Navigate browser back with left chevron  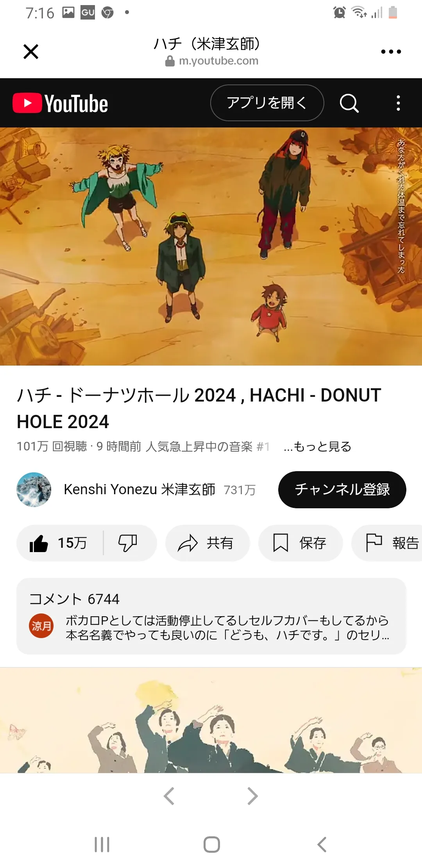click(x=169, y=796)
